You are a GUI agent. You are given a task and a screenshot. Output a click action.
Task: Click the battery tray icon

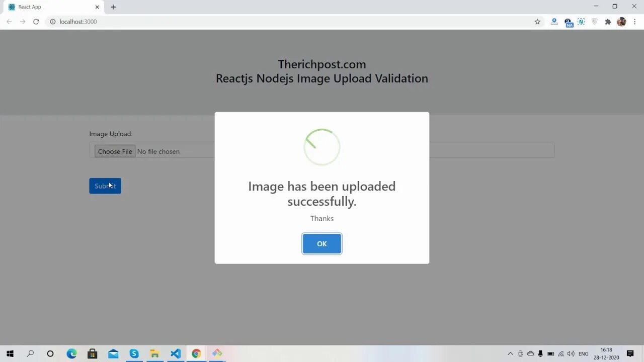(551, 354)
